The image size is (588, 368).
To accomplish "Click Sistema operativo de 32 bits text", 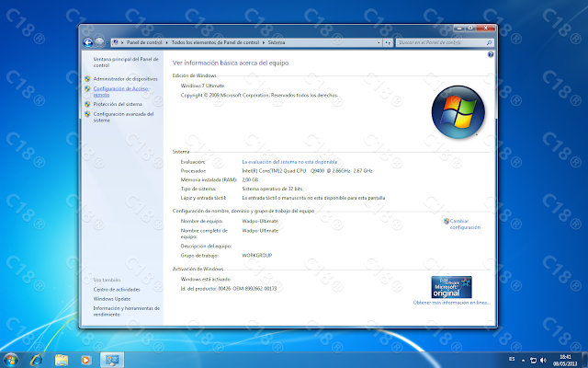I will (x=272, y=189).
